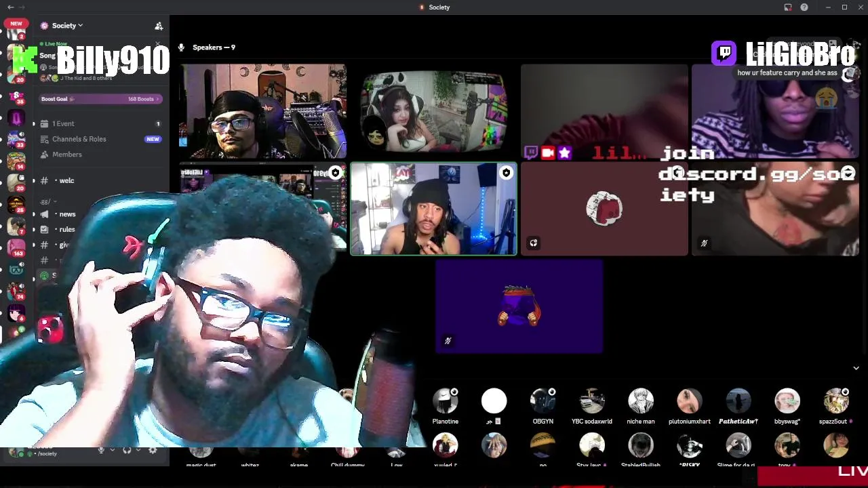Screen dimensions: 868x488
Task: Collapse audience with chevron below speakers
Action: (856, 368)
